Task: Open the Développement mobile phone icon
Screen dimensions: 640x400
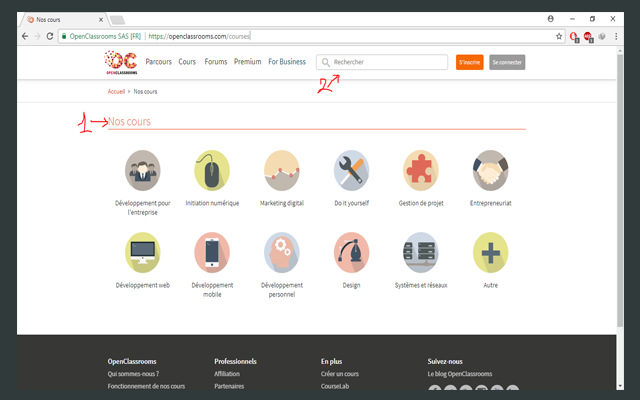Action: point(211,251)
